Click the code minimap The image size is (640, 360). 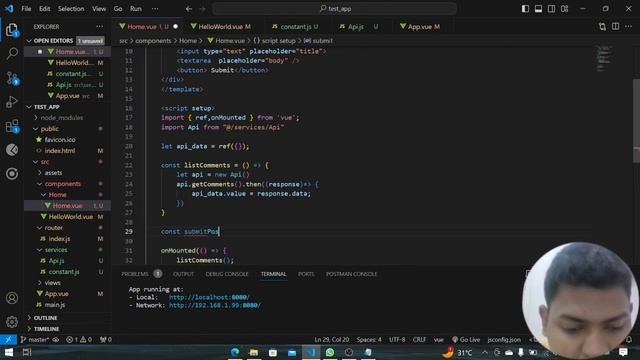point(603,59)
